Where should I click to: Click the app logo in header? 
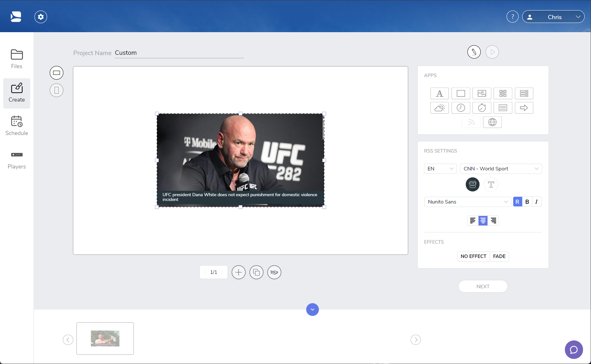(16, 17)
